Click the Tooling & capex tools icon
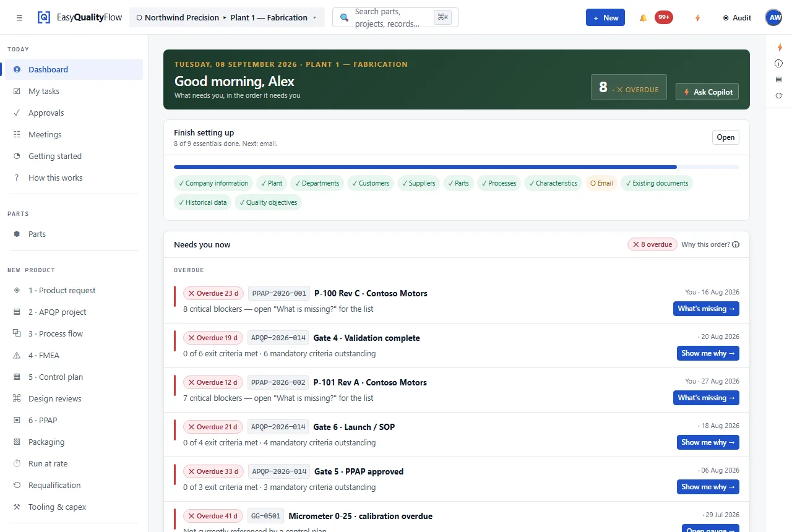Screen dimensions: 792x532 tap(17, 507)
